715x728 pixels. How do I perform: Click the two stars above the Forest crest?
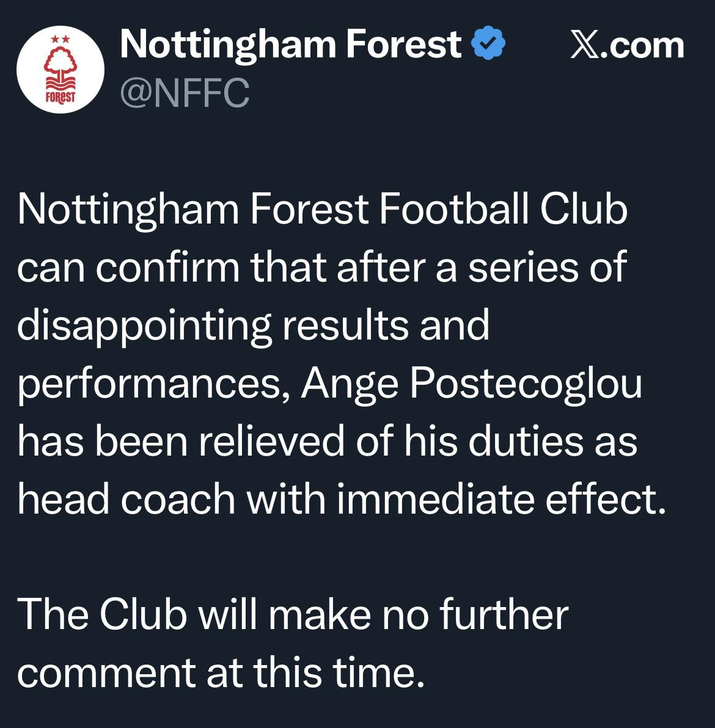click(60, 39)
